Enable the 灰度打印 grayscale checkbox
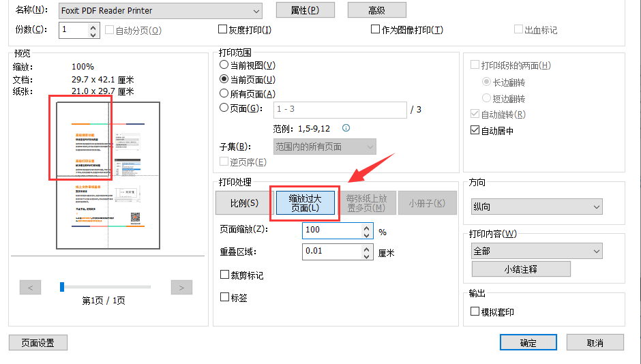The width and height of the screenshot is (641, 364). [222, 29]
